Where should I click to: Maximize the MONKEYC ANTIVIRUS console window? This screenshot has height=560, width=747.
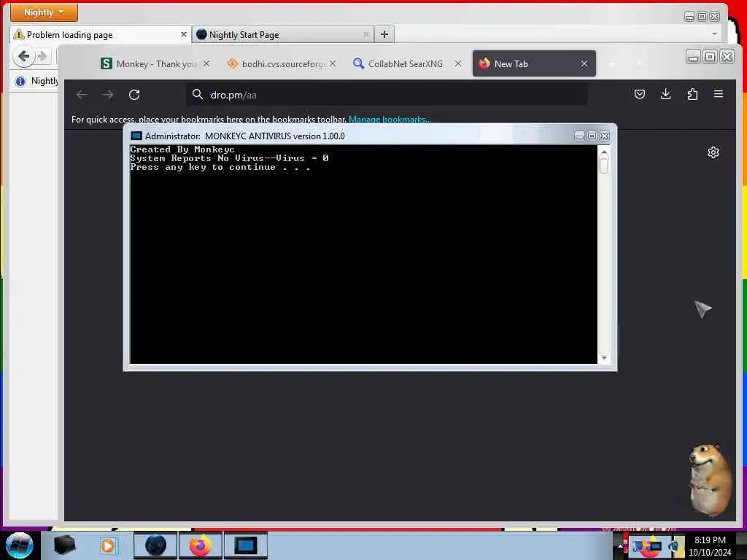pyautogui.click(x=592, y=136)
